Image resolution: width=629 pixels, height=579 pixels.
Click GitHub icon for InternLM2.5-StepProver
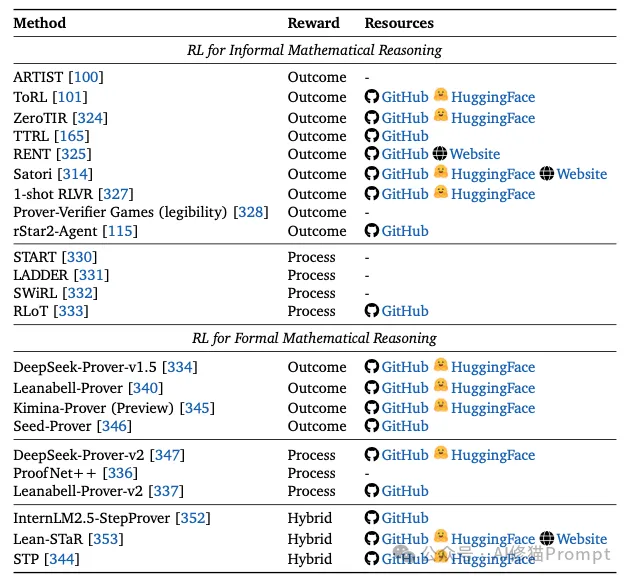(372, 518)
